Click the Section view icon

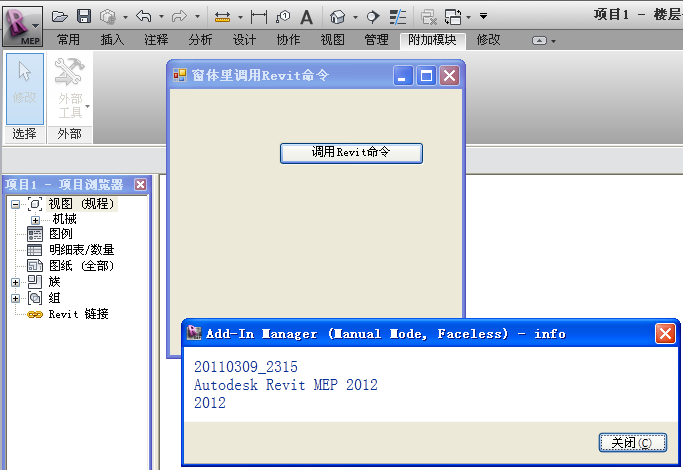click(x=372, y=17)
